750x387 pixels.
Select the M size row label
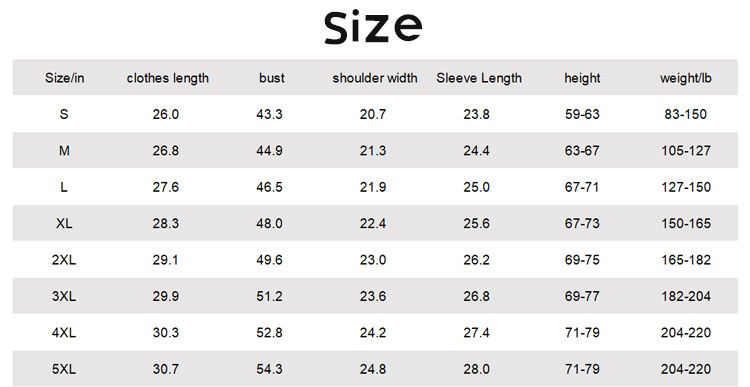coord(64,151)
